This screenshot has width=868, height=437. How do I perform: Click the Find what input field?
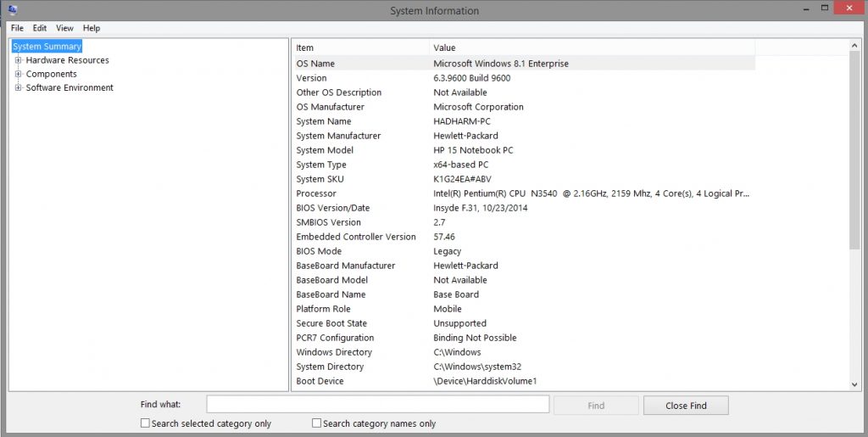(x=378, y=405)
